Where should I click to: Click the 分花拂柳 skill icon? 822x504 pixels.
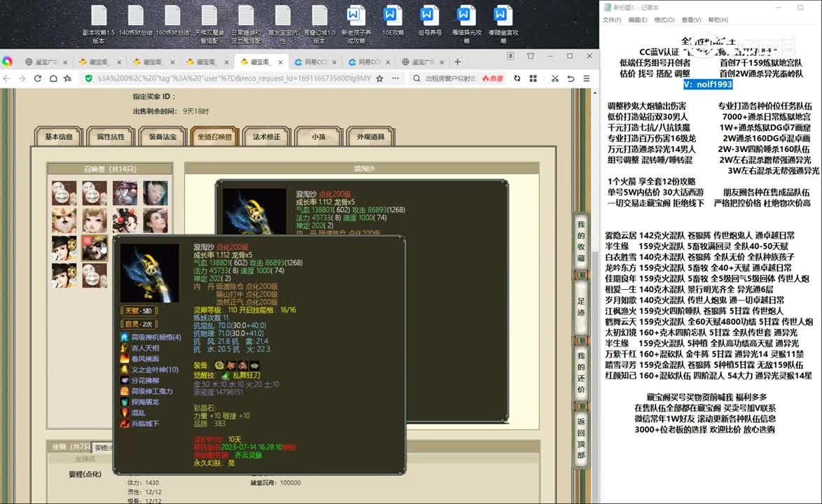pos(125,380)
